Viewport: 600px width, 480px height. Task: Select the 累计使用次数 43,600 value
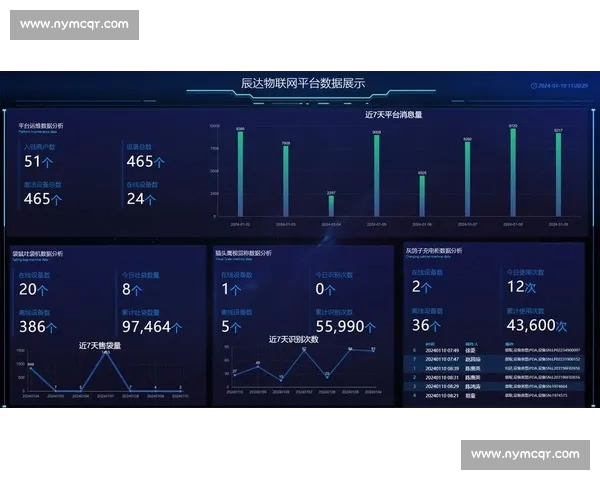536,326
